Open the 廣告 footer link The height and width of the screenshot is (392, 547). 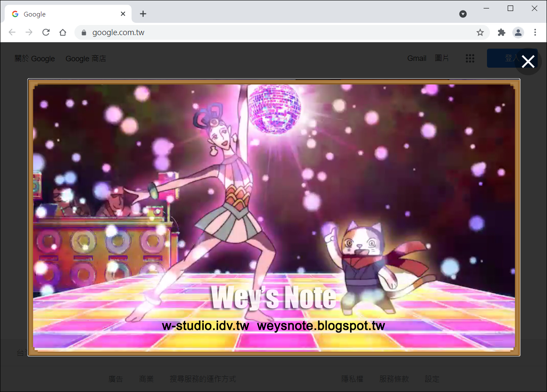(116, 379)
